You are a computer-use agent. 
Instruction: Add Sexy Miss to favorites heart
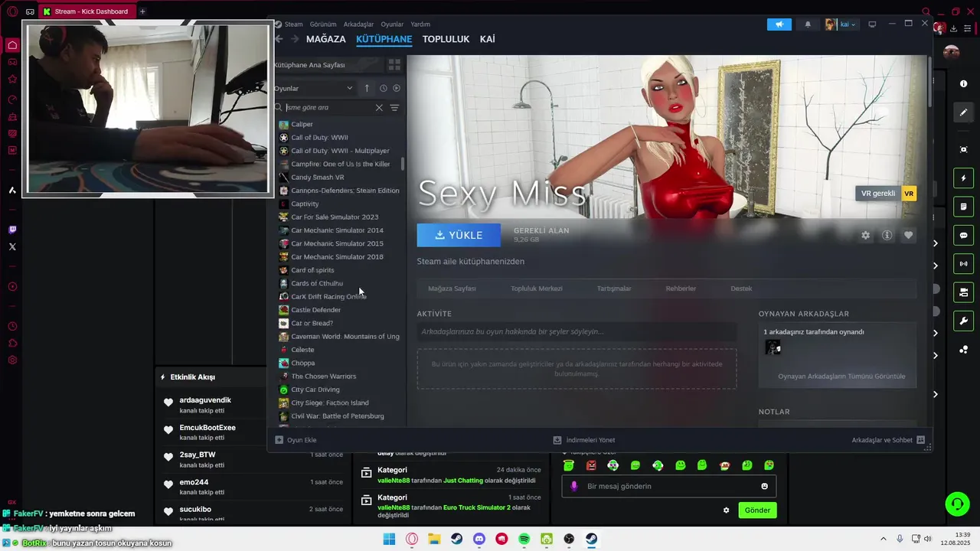click(x=909, y=236)
